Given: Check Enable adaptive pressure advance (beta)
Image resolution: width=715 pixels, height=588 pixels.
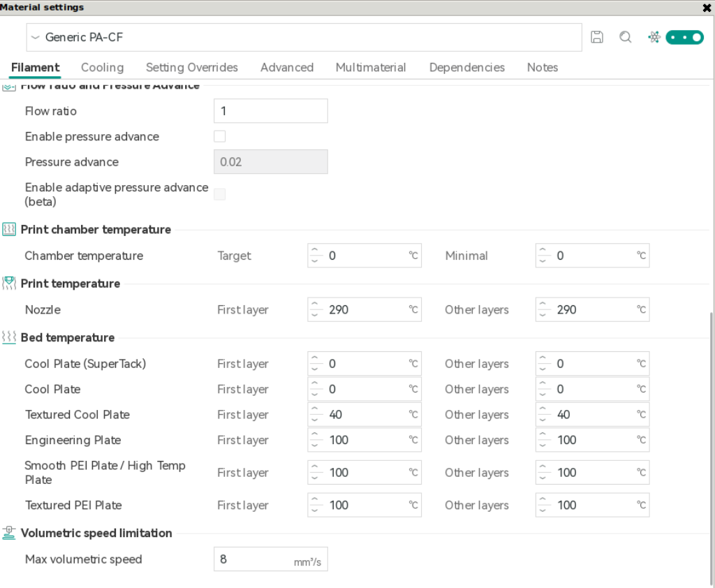Looking at the screenshot, I should click(220, 194).
